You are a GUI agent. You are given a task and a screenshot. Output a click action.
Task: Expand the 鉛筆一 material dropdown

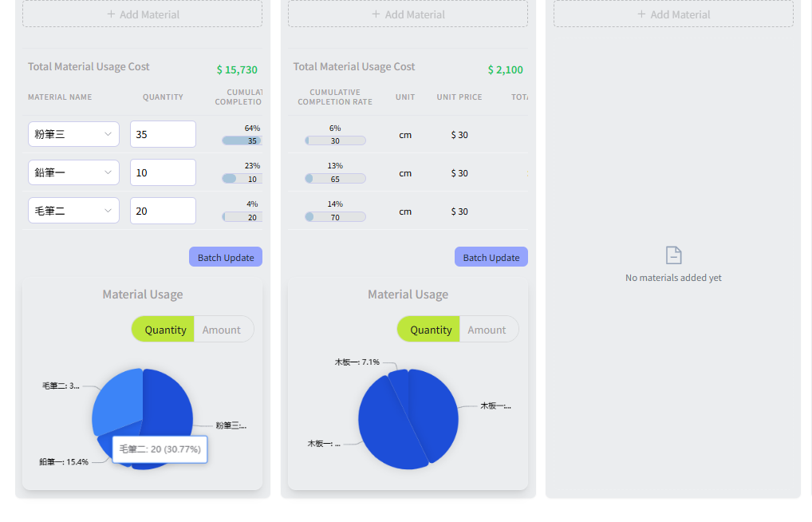point(73,172)
